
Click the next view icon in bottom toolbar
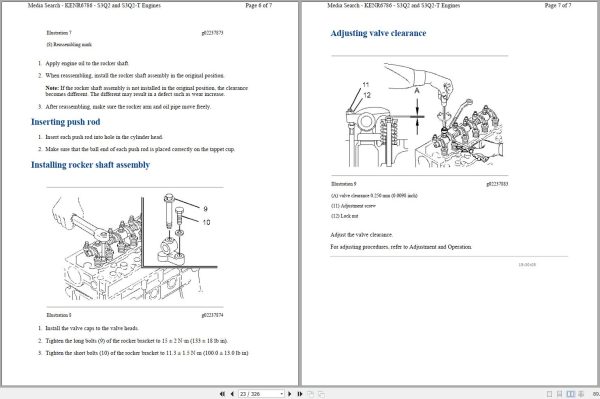tap(321, 394)
